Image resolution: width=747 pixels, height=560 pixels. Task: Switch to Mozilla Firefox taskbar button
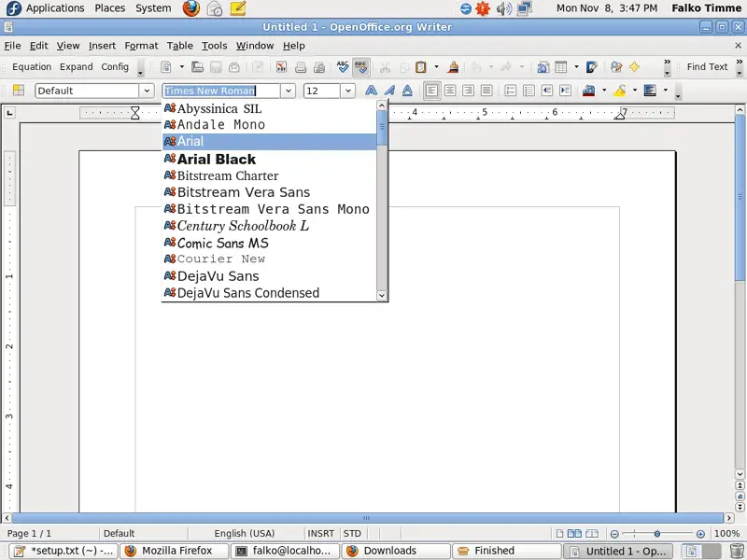pyautogui.click(x=174, y=551)
